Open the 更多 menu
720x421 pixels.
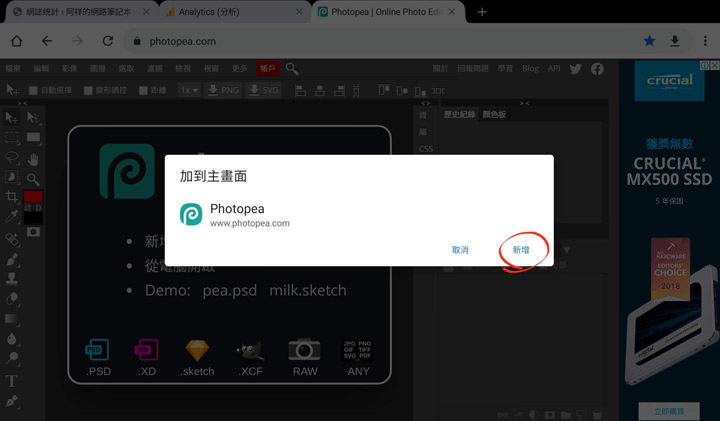(239, 68)
